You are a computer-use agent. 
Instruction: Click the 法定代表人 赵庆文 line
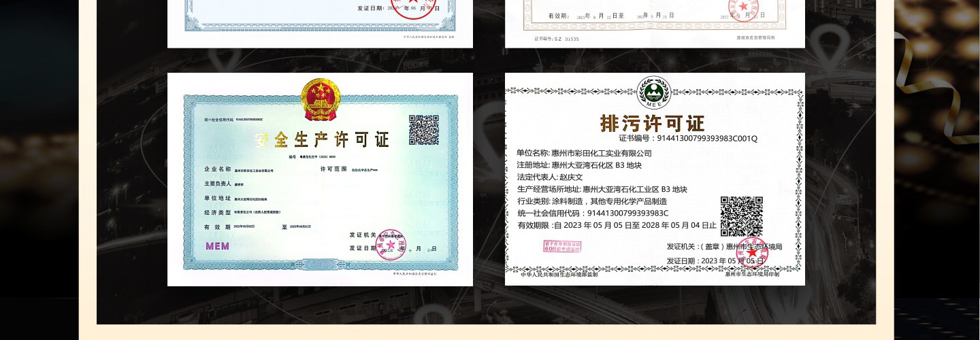pyautogui.click(x=549, y=177)
